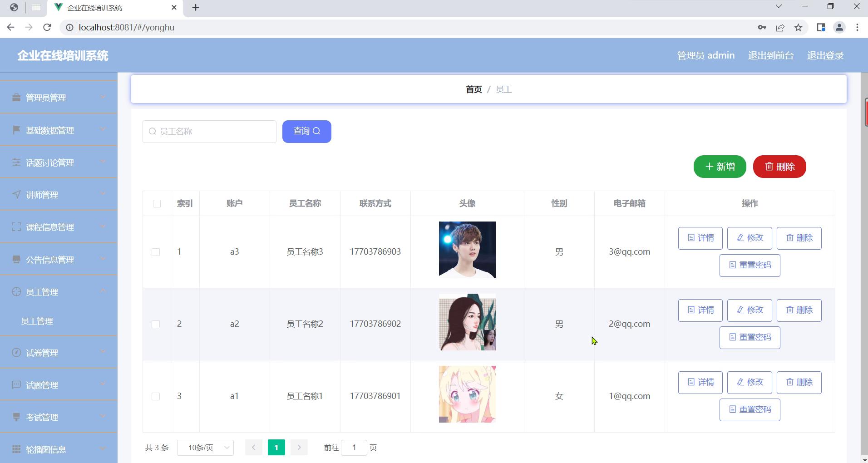Click the 查询 search button
The height and width of the screenshot is (463, 868).
click(x=307, y=132)
